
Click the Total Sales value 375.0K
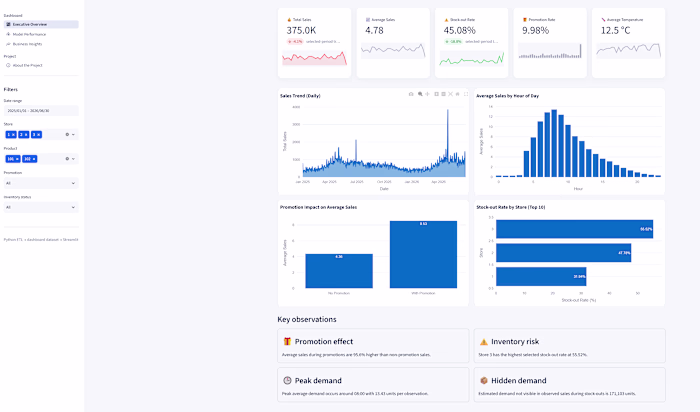(301, 30)
